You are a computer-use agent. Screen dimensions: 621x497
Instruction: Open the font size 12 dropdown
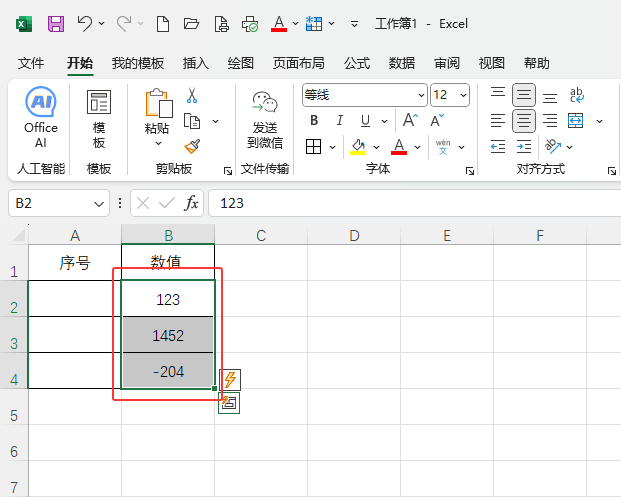(463, 95)
